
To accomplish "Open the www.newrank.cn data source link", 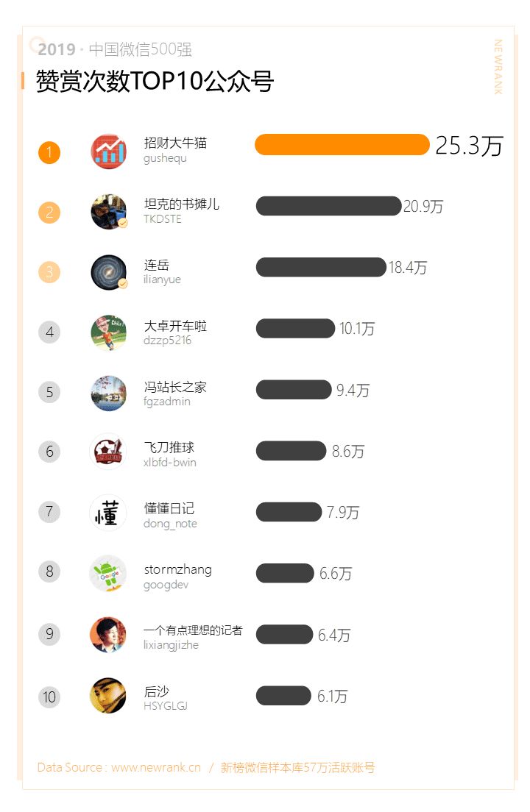I will point(155,767).
